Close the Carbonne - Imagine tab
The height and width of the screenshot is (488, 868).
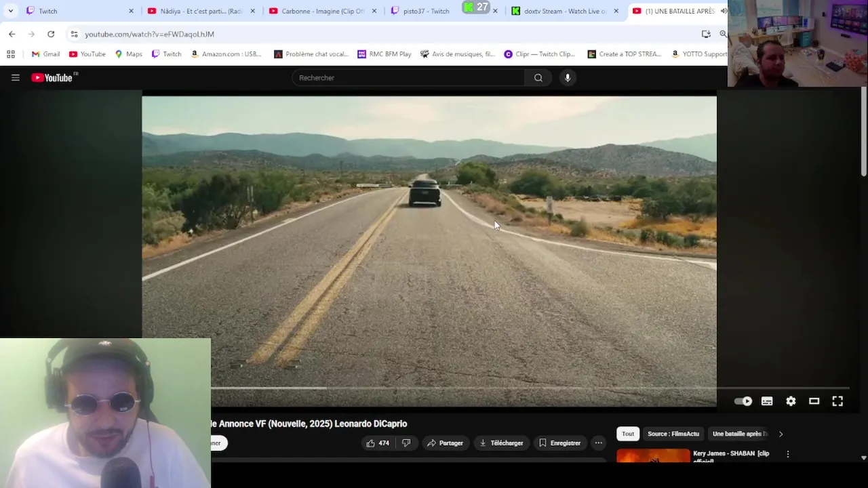(x=374, y=11)
